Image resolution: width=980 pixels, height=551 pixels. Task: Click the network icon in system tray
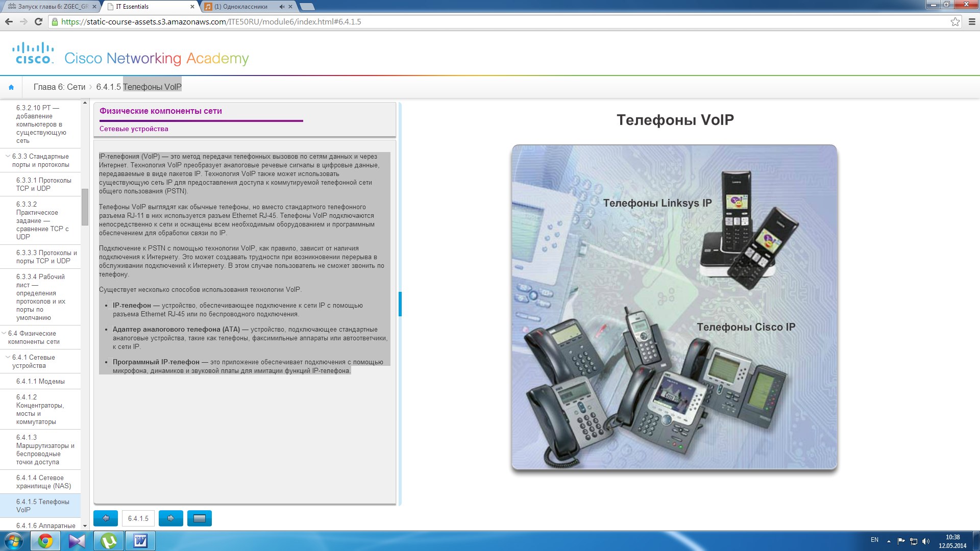tap(914, 541)
